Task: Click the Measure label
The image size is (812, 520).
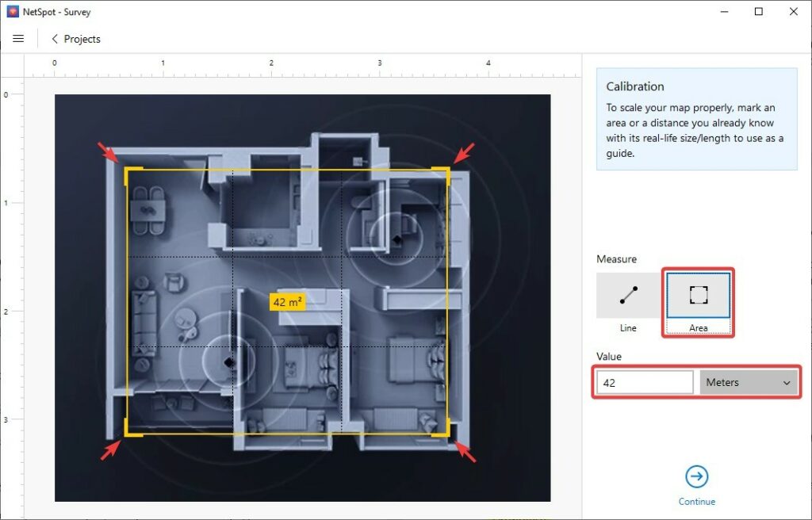Action: (616, 259)
